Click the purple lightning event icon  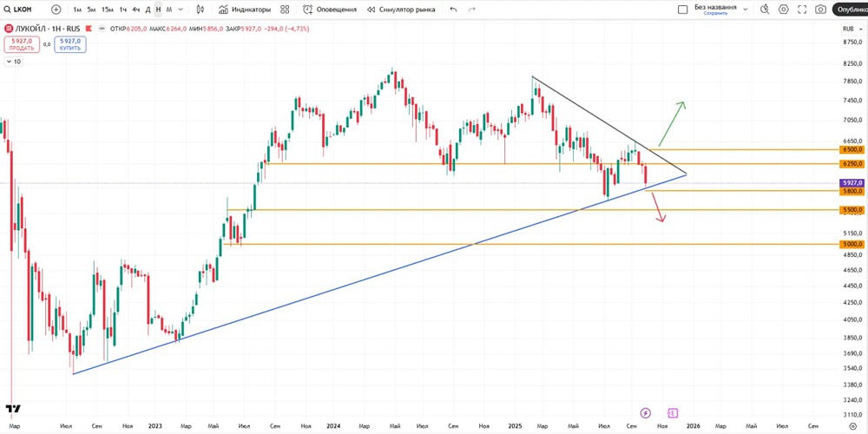point(646,412)
